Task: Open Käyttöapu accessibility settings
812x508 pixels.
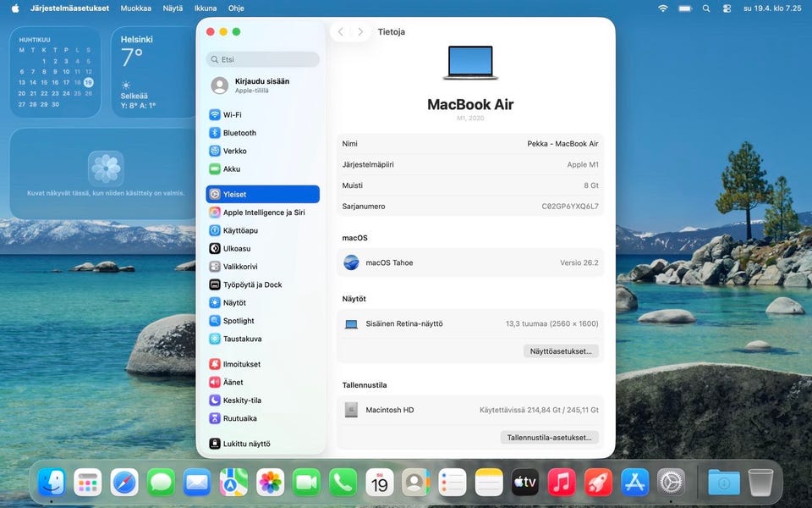Action: (262, 230)
